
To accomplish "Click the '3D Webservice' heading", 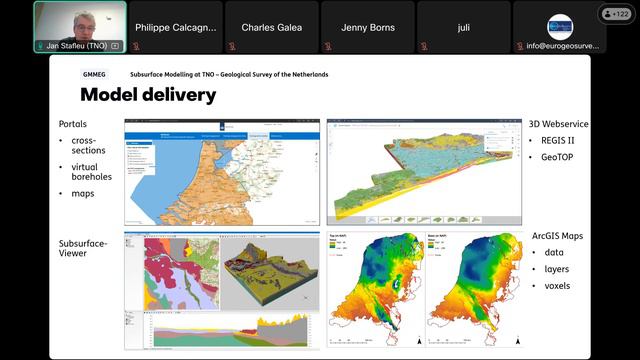I will pos(558,124).
